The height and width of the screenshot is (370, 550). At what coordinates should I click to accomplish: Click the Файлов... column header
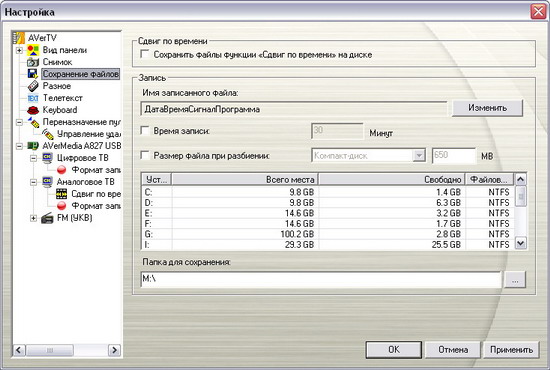[x=489, y=180]
